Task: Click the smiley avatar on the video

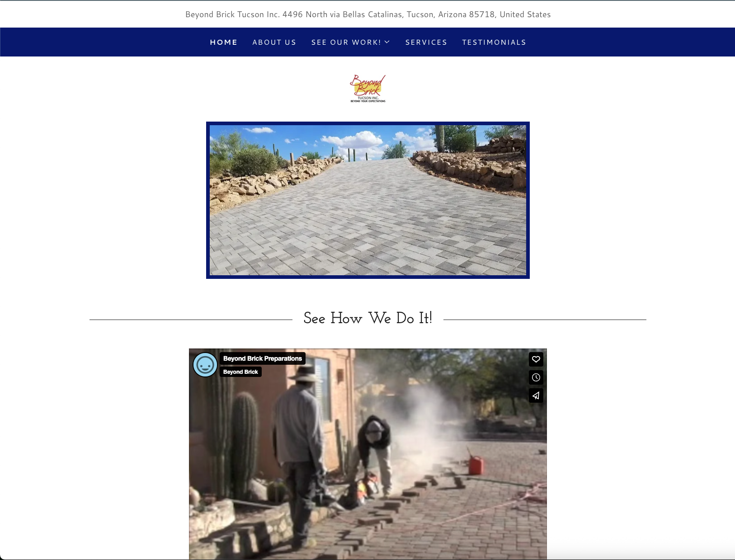Action: coord(205,365)
